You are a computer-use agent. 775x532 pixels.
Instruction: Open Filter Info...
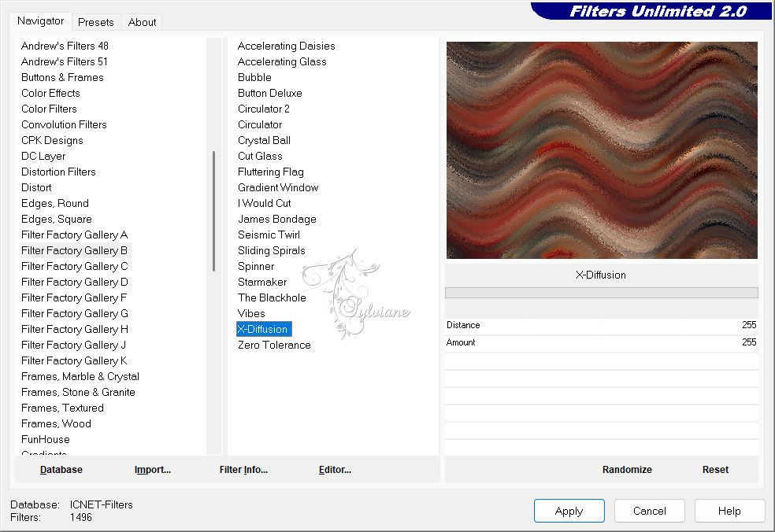point(243,470)
